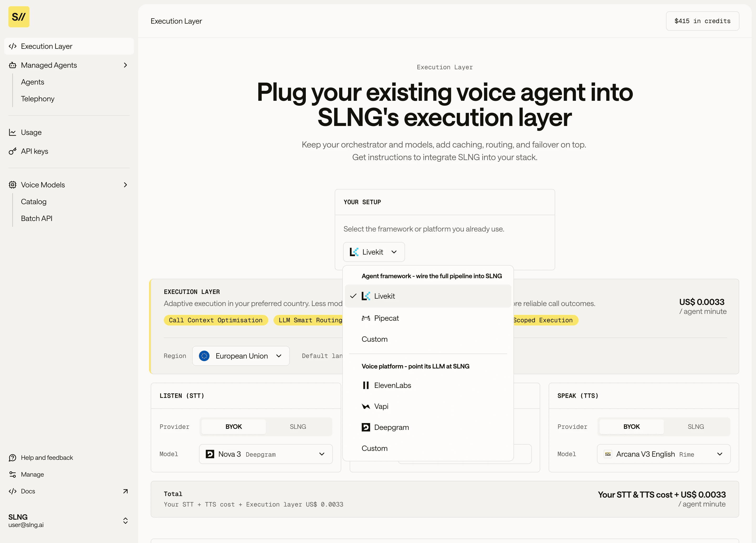This screenshot has height=543, width=756.
Task: Click the 'YOUR SETUP' card title
Action: (x=362, y=202)
